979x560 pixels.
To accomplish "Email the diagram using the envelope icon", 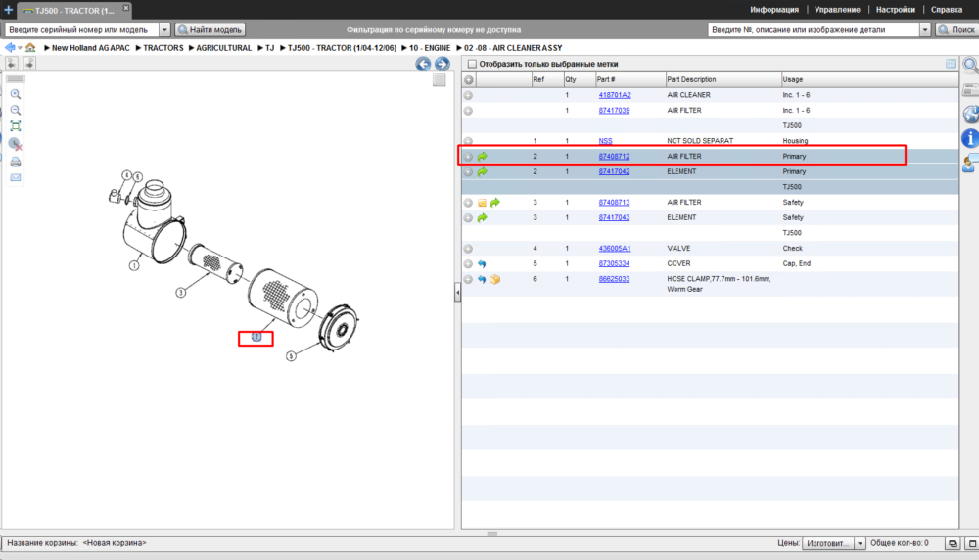I will [16, 178].
